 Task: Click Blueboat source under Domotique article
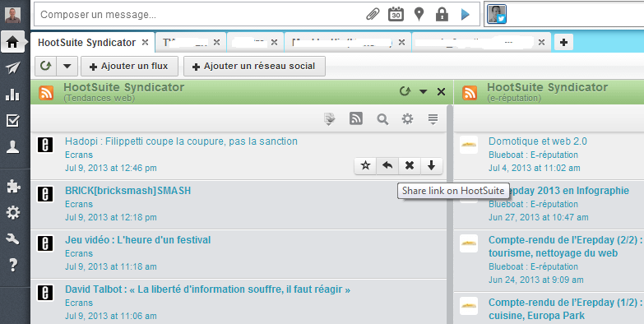[533, 155]
